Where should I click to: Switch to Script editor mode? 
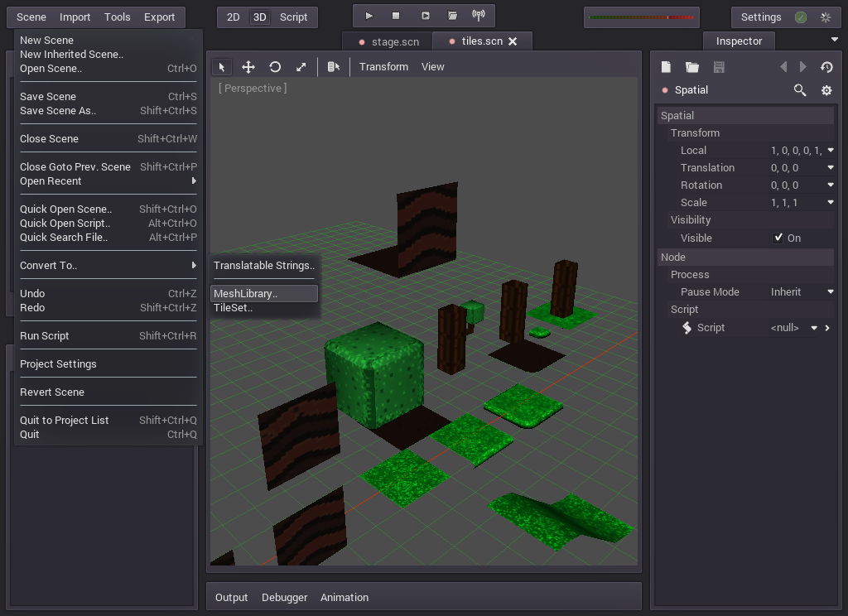(293, 17)
